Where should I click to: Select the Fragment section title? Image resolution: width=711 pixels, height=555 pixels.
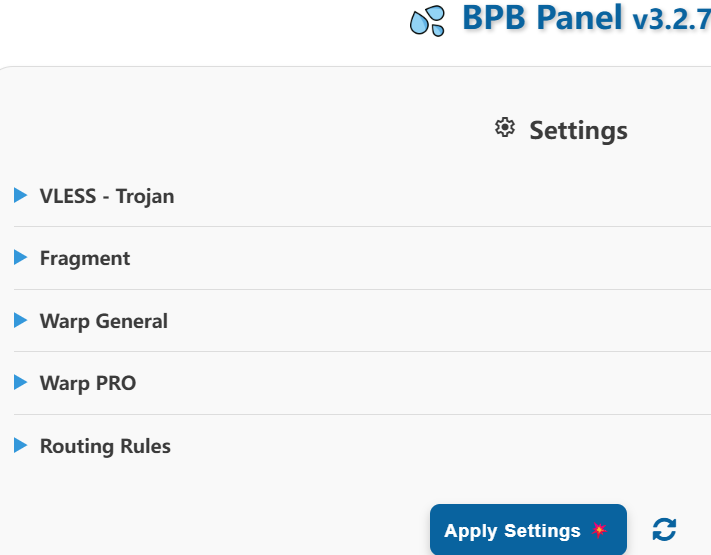click(85, 258)
